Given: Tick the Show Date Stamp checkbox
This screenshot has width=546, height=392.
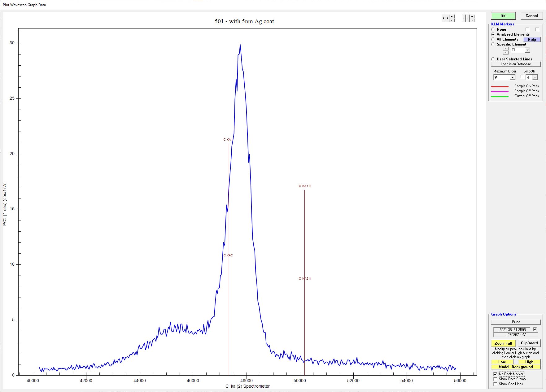Looking at the screenshot, I should point(495,379).
